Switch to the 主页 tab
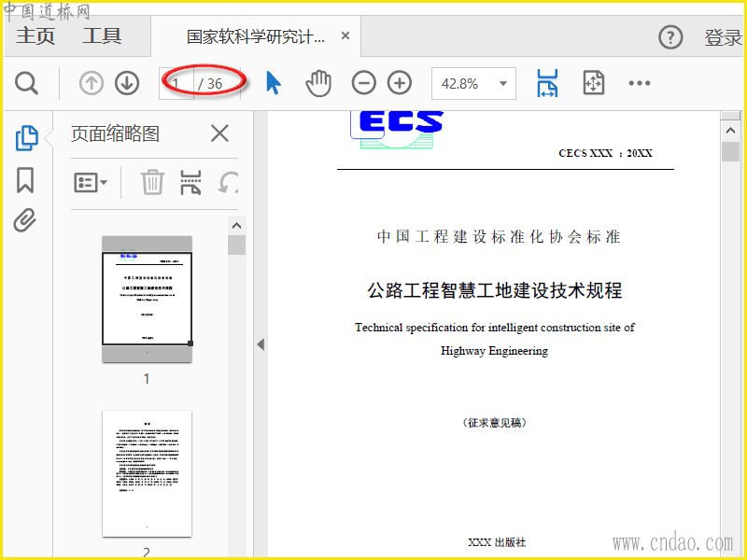 35,35
